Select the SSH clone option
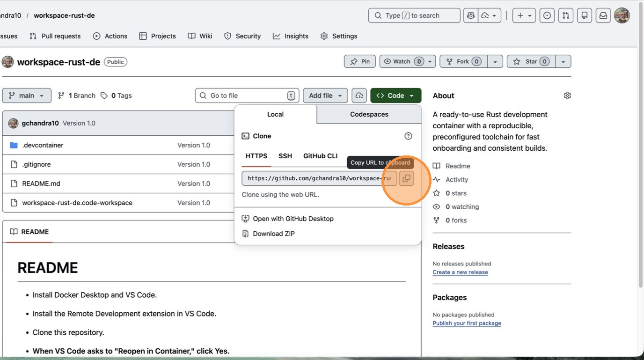The width and height of the screenshot is (644, 360). click(285, 156)
